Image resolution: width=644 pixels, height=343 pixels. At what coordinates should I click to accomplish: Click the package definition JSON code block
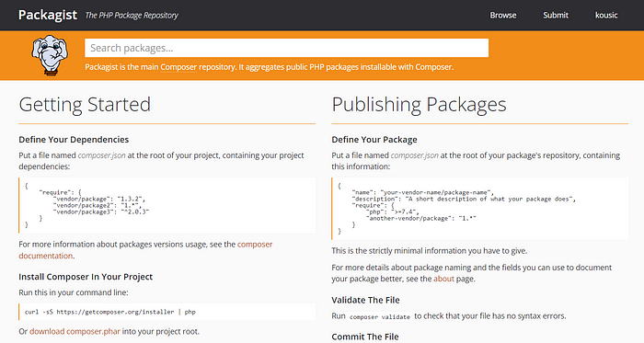480,209
